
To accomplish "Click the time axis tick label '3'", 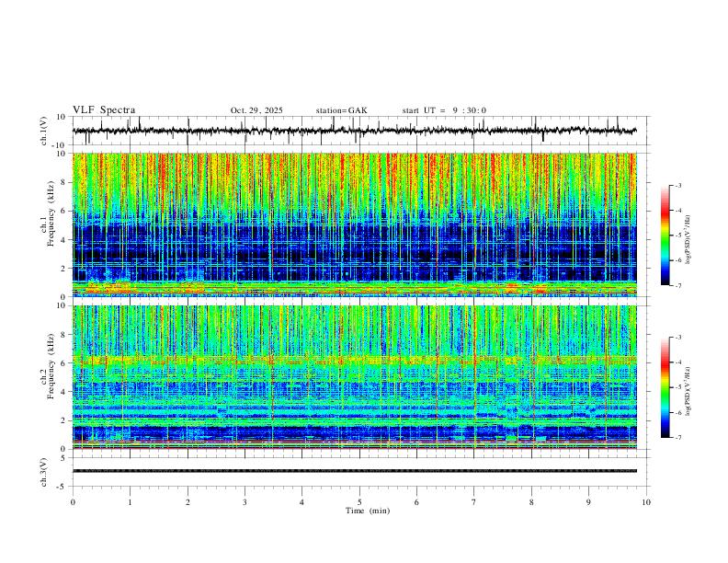I will 245,502.
